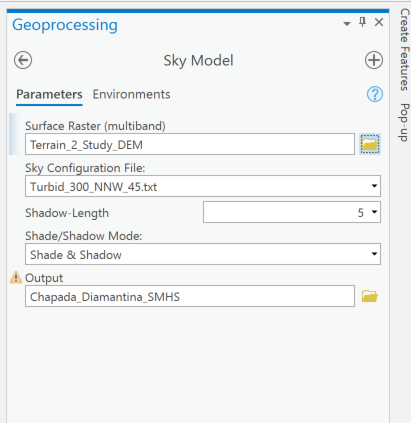Switch to the Environments tab

coord(131,94)
